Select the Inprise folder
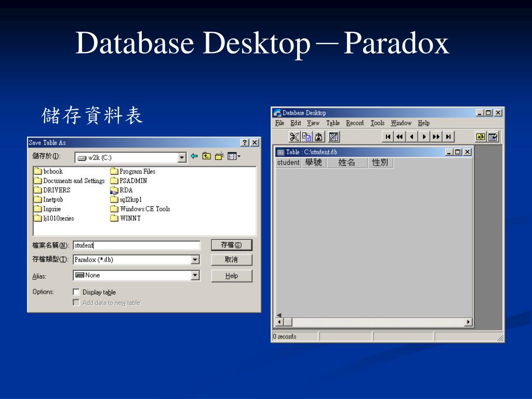532x399 pixels. click(x=47, y=209)
